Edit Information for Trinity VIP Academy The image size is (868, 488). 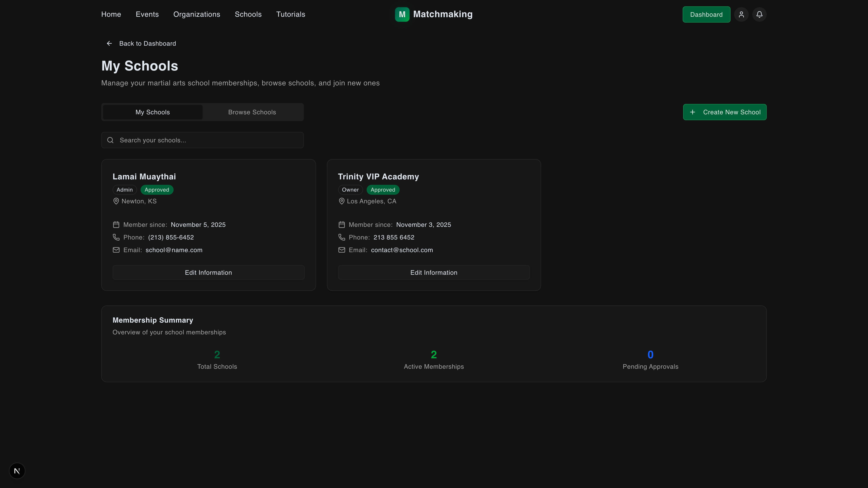tap(434, 272)
